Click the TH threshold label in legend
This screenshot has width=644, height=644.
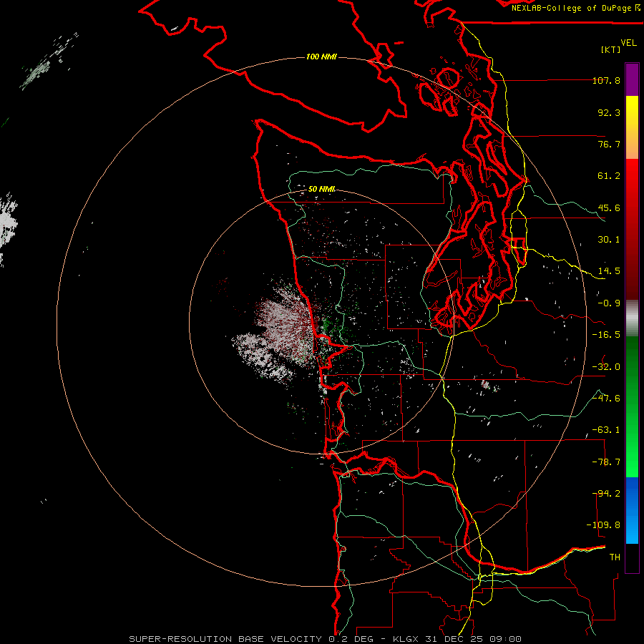click(x=615, y=557)
